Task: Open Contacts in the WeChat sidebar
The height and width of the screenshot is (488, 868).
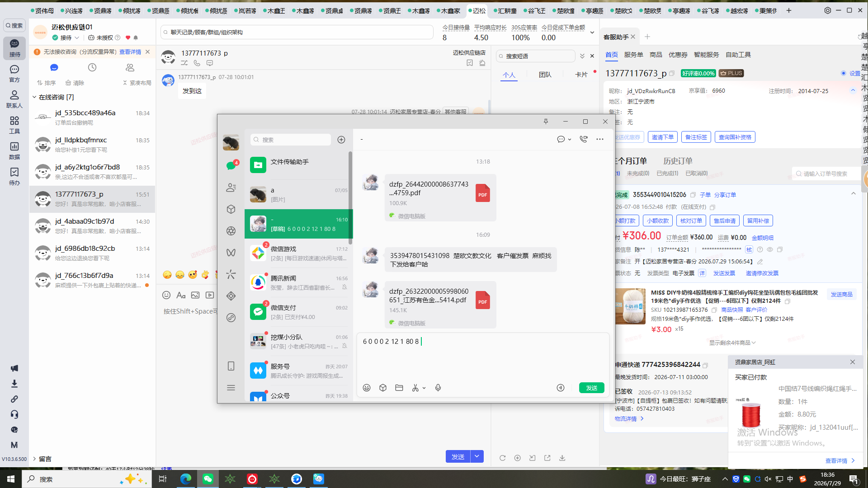Action: (231, 188)
